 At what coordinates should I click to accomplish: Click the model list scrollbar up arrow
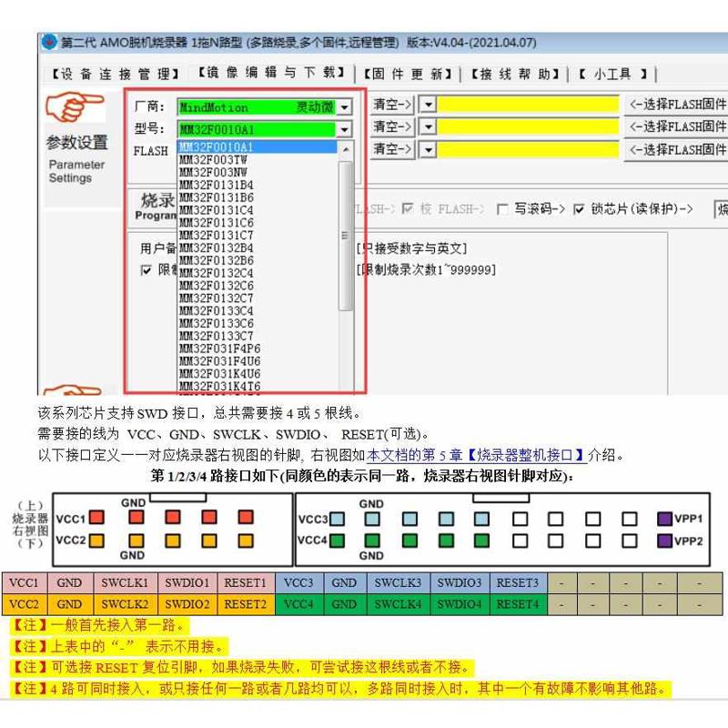pos(346,149)
